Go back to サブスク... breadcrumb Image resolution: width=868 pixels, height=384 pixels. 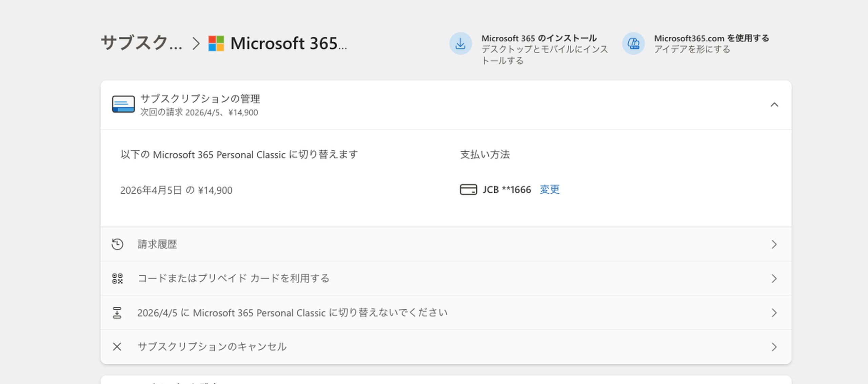pyautogui.click(x=141, y=43)
